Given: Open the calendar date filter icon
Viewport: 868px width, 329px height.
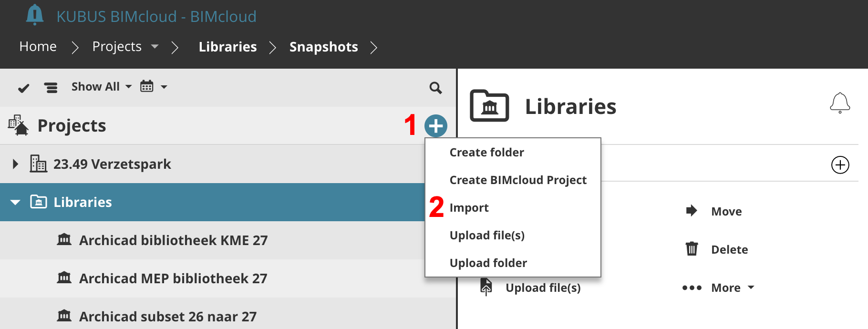Looking at the screenshot, I should coord(147,86).
